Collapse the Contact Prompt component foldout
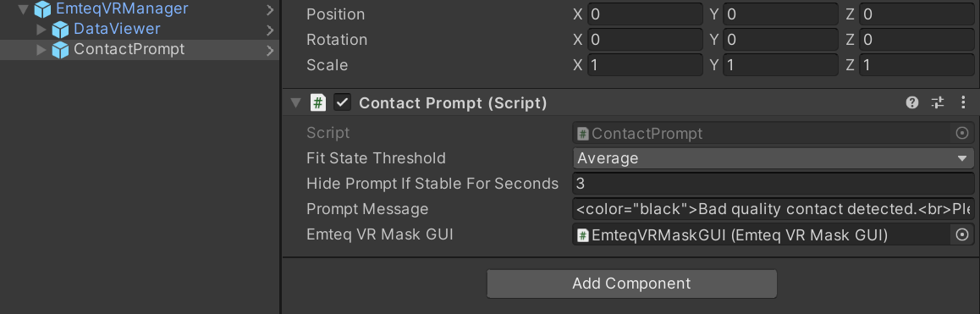980x314 pixels. 295,103
